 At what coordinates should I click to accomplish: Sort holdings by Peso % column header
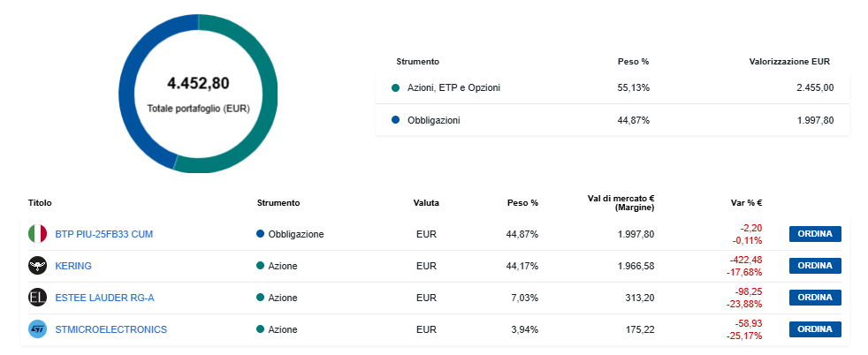pyautogui.click(x=522, y=202)
